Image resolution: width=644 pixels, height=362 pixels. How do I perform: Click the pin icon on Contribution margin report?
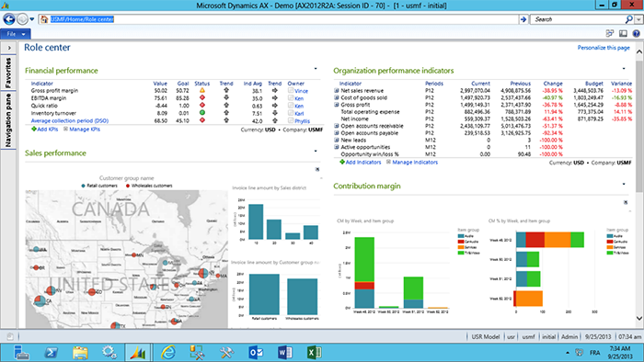626,202
